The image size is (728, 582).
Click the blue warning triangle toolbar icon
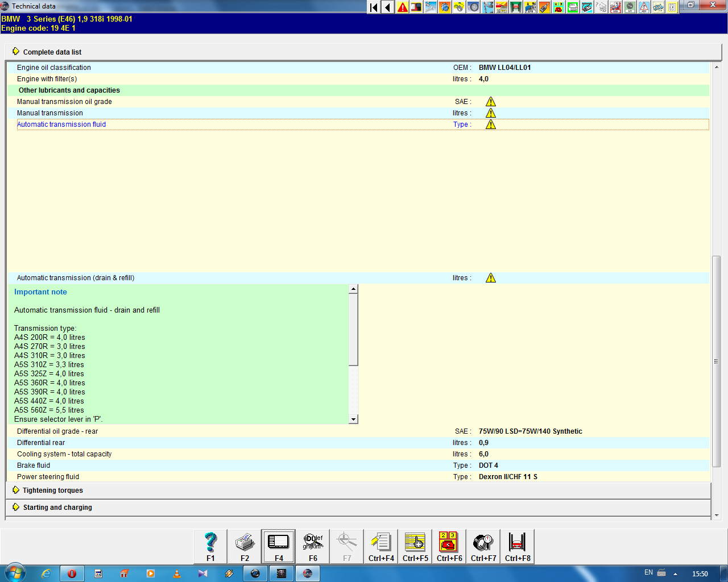click(x=644, y=7)
